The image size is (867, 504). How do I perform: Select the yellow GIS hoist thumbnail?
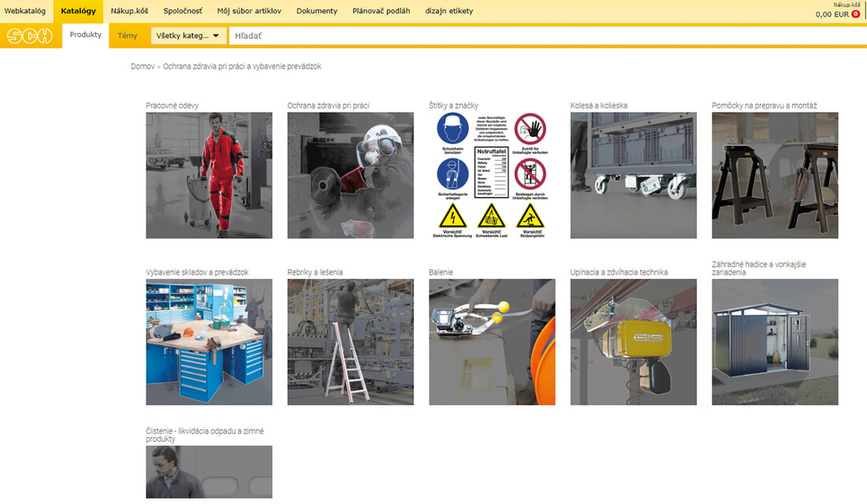click(x=634, y=342)
